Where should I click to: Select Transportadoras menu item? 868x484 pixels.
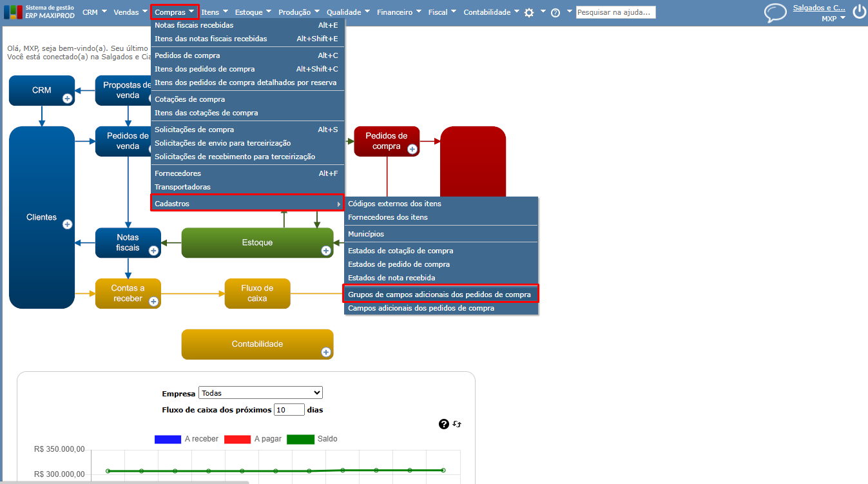point(248,187)
